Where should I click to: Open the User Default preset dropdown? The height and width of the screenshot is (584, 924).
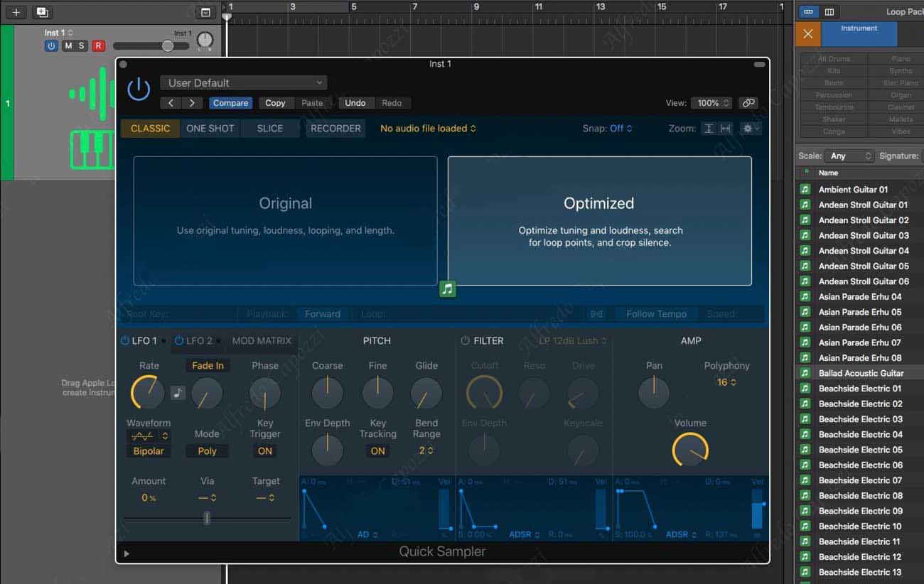click(x=244, y=83)
